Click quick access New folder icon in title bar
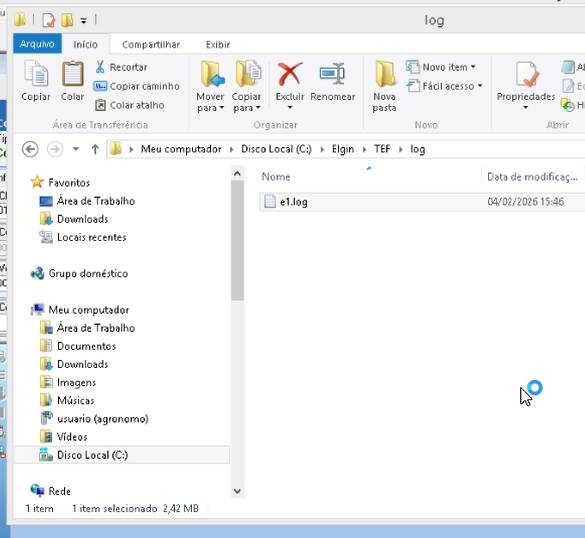This screenshot has height=538, width=585. click(x=67, y=20)
